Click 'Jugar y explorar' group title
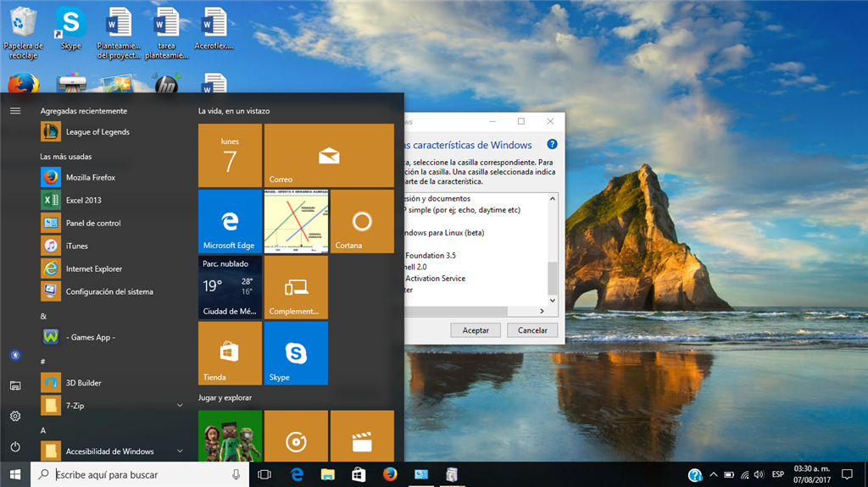Image resolution: width=868 pixels, height=487 pixels. click(225, 397)
